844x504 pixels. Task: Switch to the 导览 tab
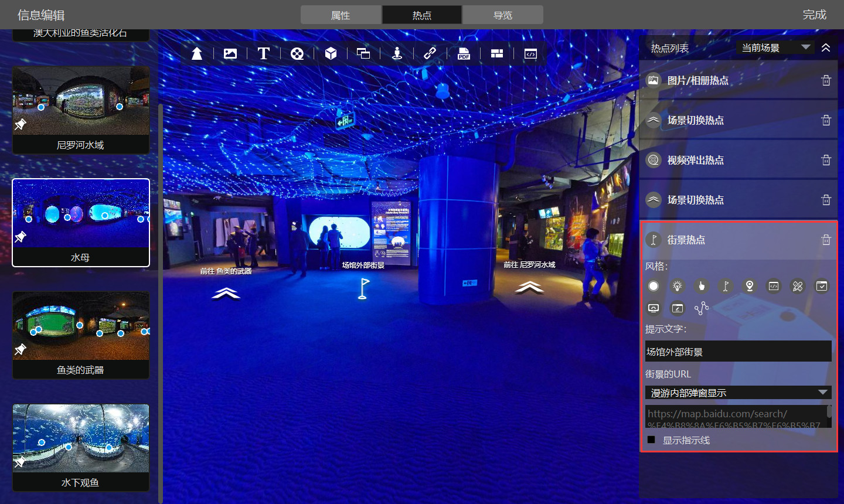click(503, 15)
